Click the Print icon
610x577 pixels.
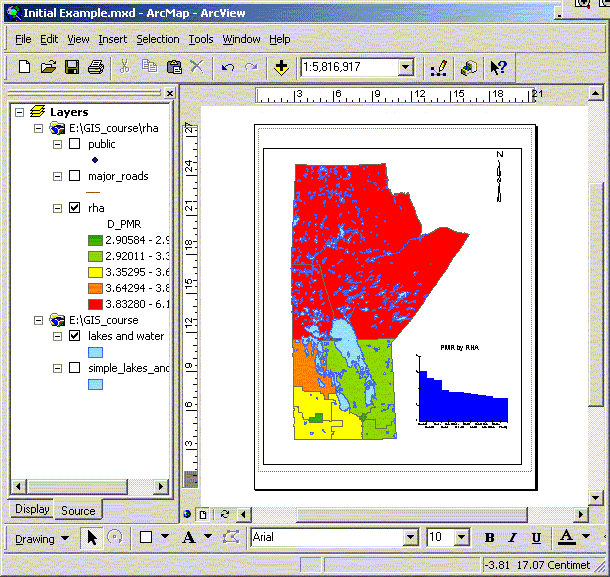(96, 67)
